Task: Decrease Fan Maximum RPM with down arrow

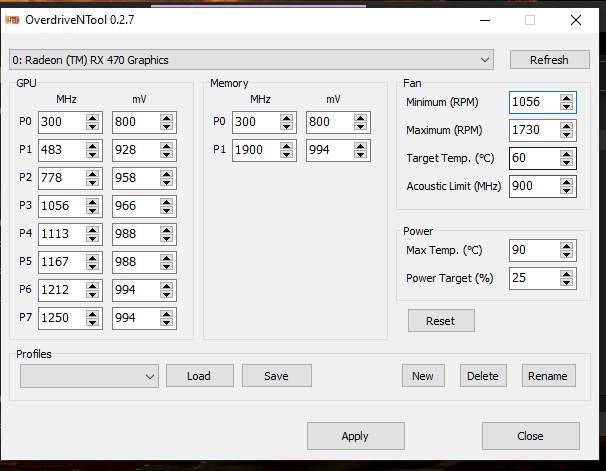Action: click(567, 134)
